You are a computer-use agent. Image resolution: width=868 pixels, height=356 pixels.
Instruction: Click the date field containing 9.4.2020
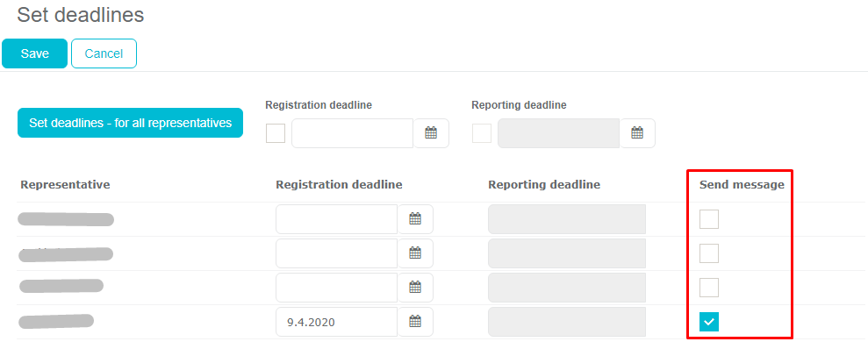click(336, 322)
